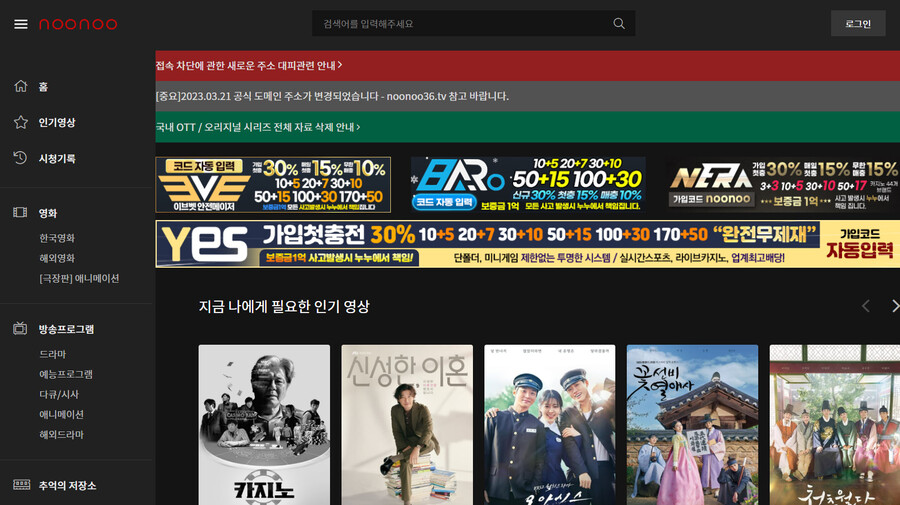Click the EVE 이브벳 banner ad

coord(273,185)
